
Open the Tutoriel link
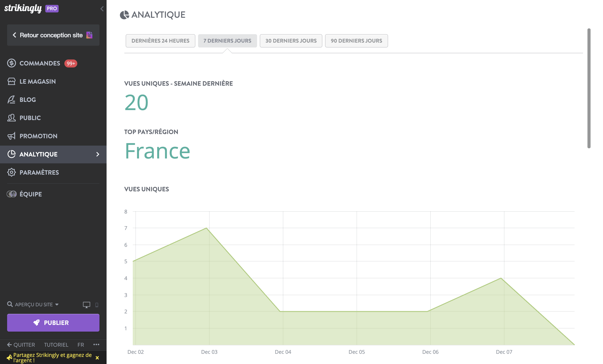[x=56, y=345]
